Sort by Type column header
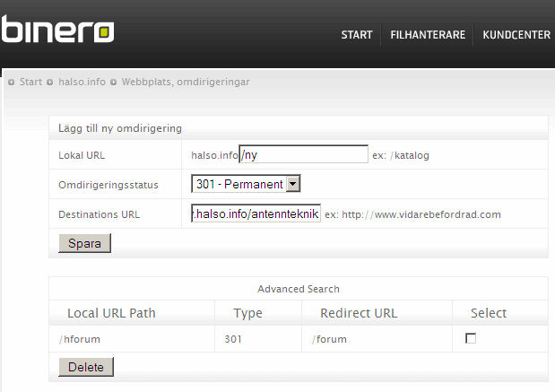The width and height of the screenshot is (555, 392). tap(247, 313)
